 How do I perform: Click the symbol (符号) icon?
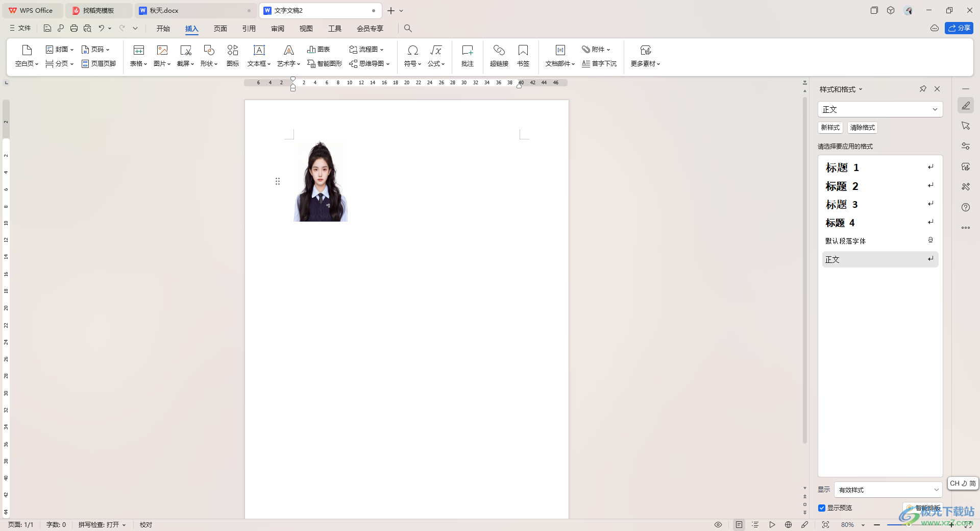click(412, 56)
